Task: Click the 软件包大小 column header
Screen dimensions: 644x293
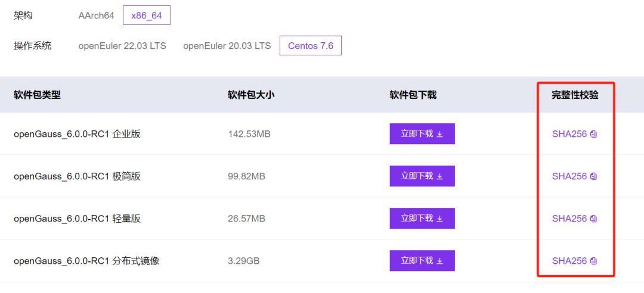Action: [251, 95]
